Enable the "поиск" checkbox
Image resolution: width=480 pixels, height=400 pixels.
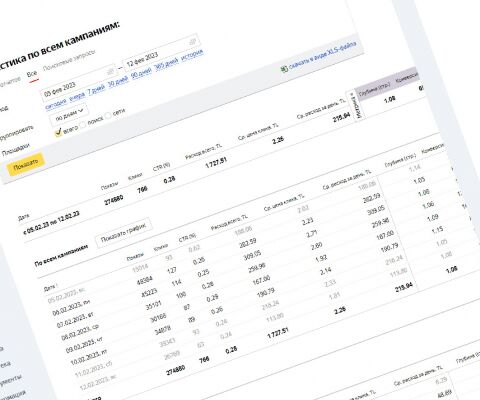[x=83, y=124]
